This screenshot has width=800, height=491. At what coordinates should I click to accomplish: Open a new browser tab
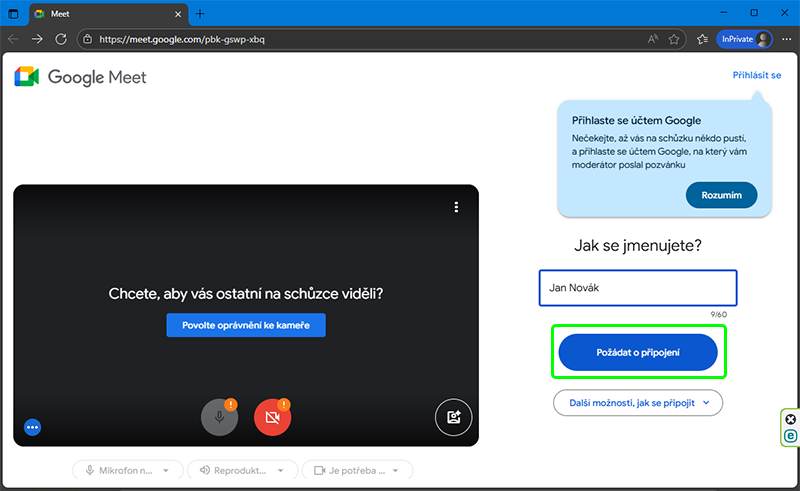(200, 13)
